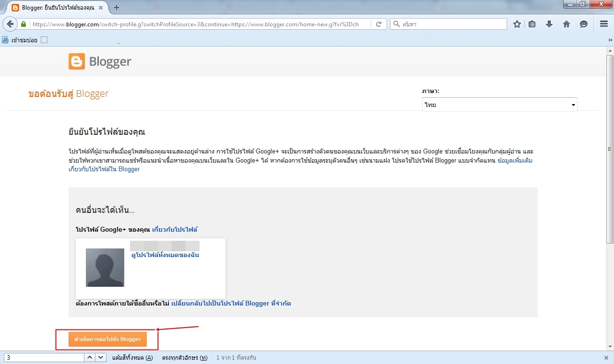The height and width of the screenshot is (364, 614).
Task: Click the smiley chat icon in toolbar
Action: point(584,24)
